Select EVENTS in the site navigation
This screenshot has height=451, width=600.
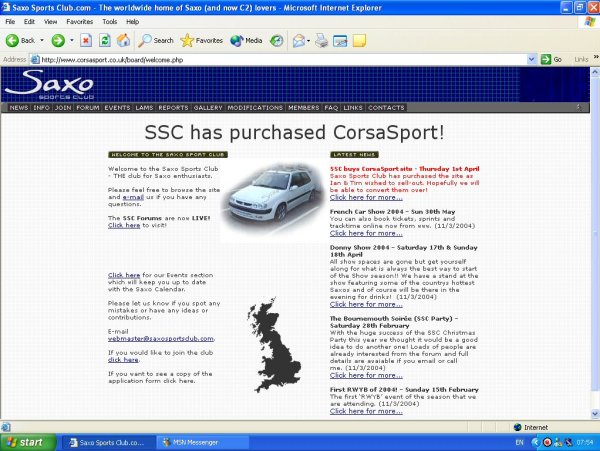click(117, 107)
